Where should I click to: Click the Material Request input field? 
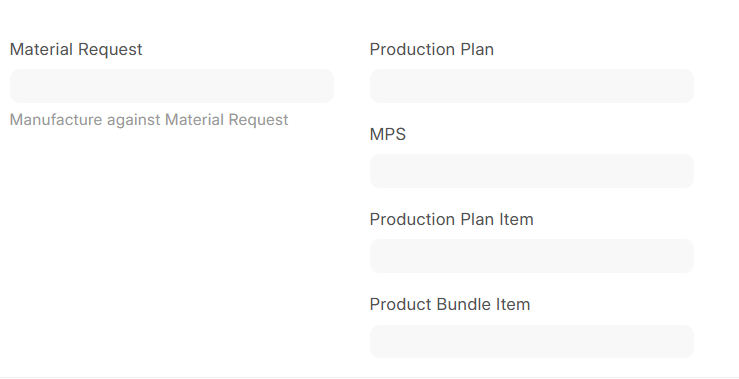point(172,86)
